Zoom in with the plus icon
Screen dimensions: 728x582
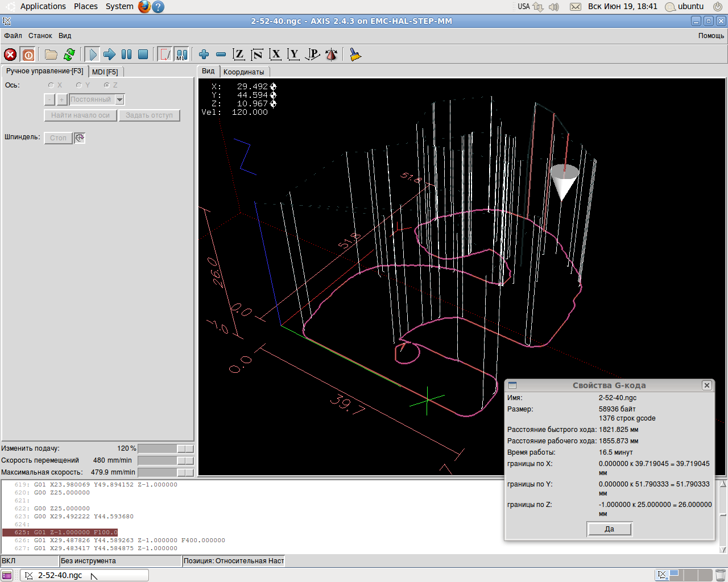point(204,55)
